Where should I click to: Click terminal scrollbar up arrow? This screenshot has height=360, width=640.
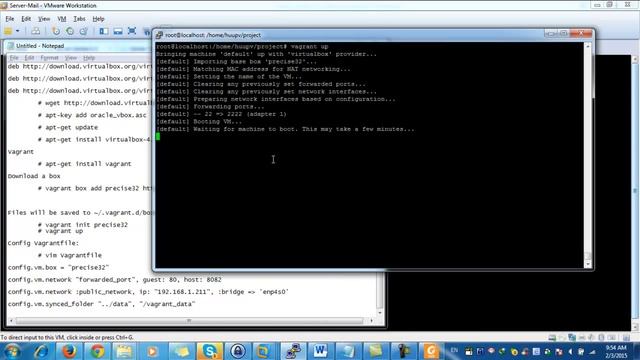click(x=588, y=46)
